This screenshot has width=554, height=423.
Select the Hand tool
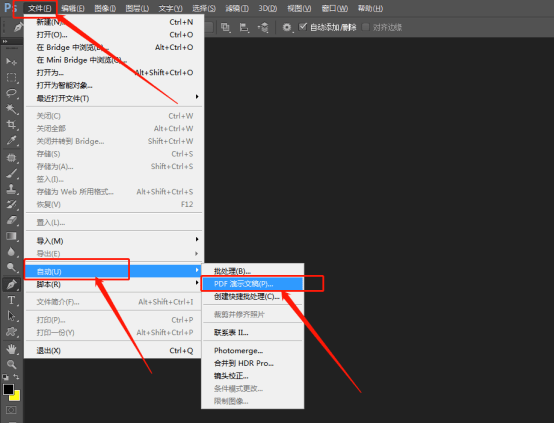[12, 349]
